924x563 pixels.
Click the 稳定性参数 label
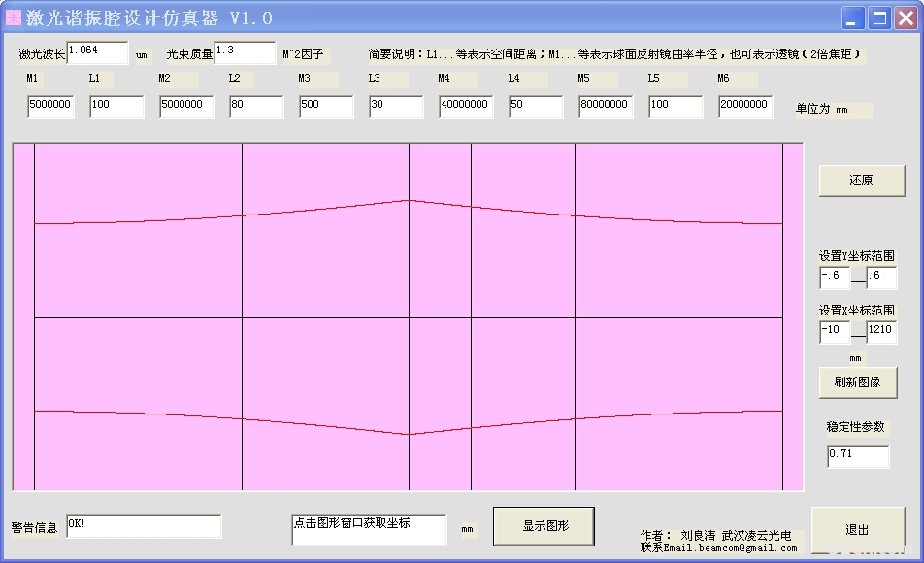coord(856,427)
